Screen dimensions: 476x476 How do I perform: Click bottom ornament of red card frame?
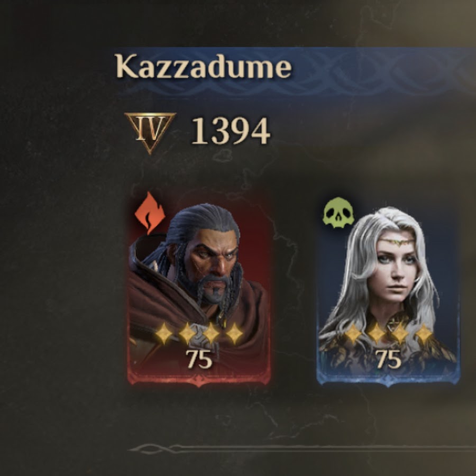point(199,380)
